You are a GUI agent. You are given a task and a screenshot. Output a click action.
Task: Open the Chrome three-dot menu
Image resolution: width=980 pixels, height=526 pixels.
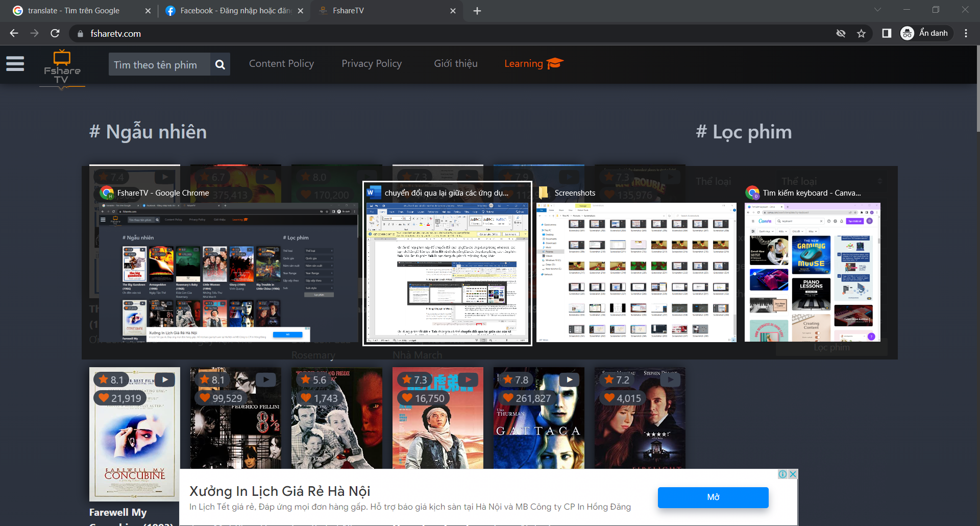966,33
